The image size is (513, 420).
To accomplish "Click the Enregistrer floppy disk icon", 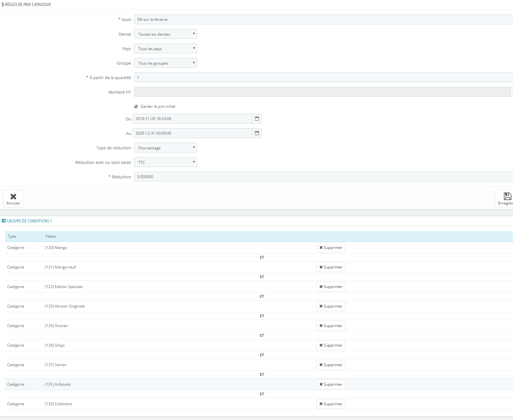I will [507, 196].
